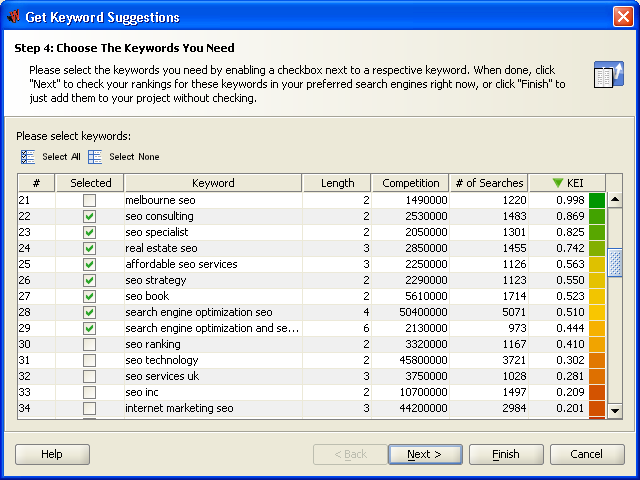Click the seo strategy keyword cell

[213, 280]
